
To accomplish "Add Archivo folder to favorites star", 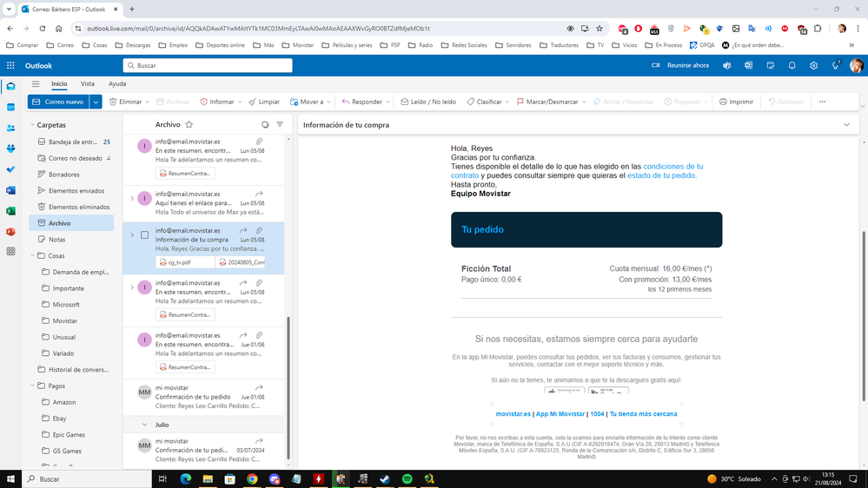I will (189, 124).
